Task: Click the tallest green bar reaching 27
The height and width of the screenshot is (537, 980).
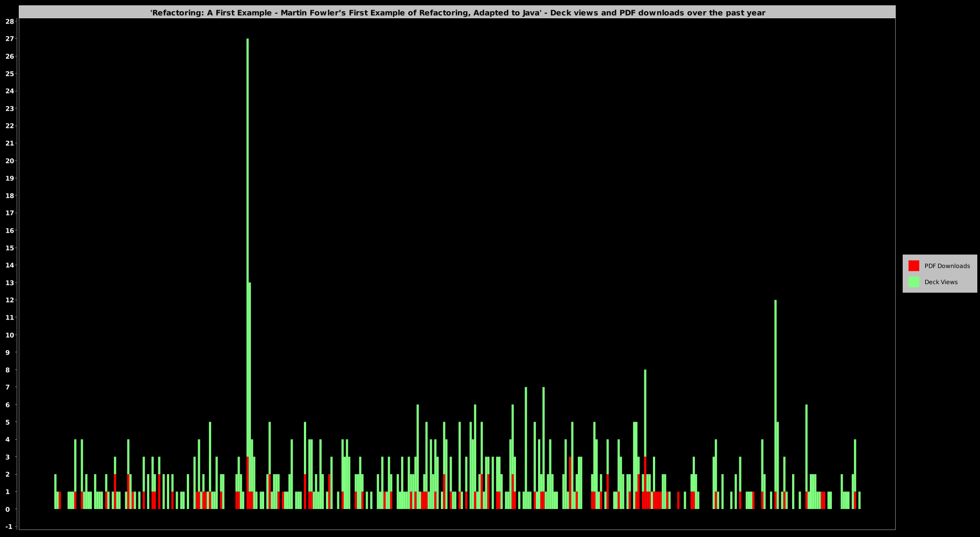Action: click(x=248, y=247)
